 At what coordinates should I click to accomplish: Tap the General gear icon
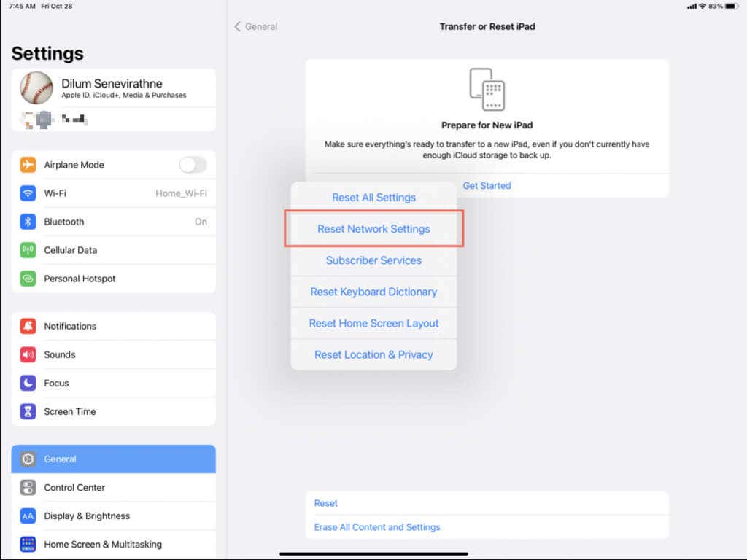click(x=28, y=459)
